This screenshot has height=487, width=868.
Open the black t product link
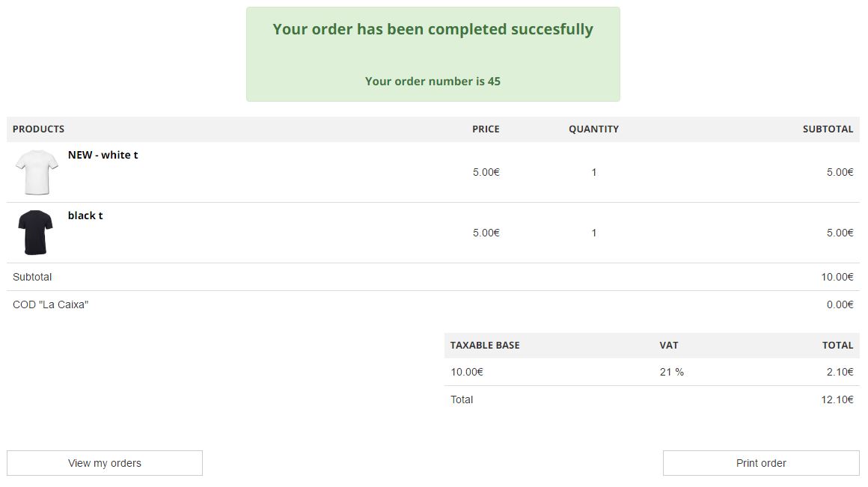pos(85,215)
